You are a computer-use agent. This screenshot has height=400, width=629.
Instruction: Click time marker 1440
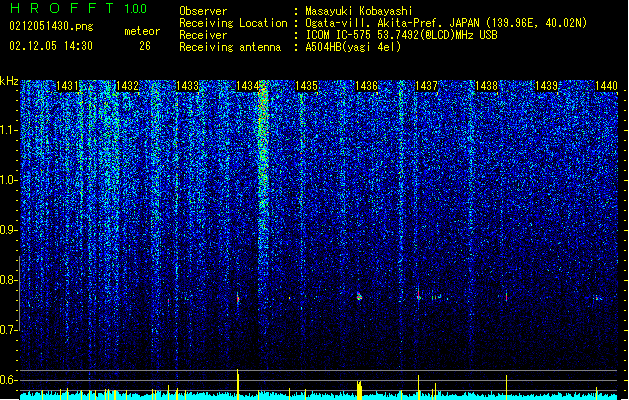(x=606, y=85)
